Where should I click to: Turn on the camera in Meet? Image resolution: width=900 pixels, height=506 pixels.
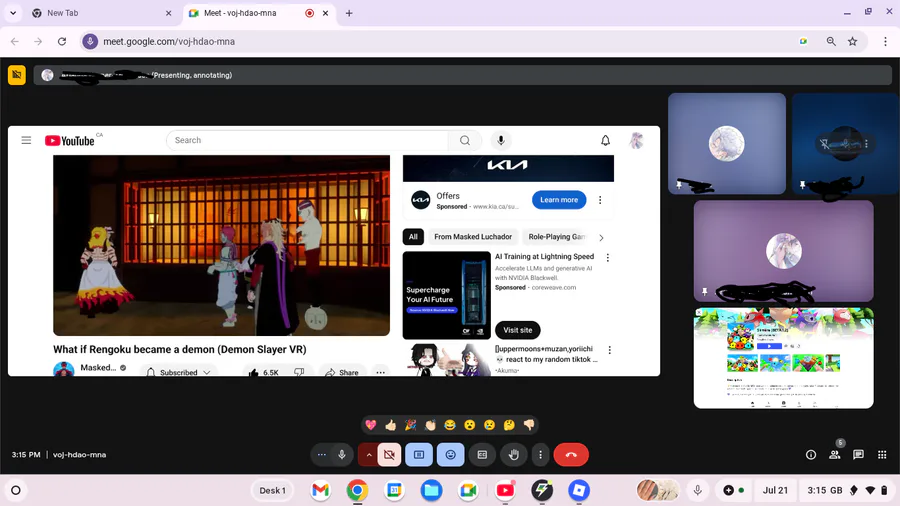390,455
